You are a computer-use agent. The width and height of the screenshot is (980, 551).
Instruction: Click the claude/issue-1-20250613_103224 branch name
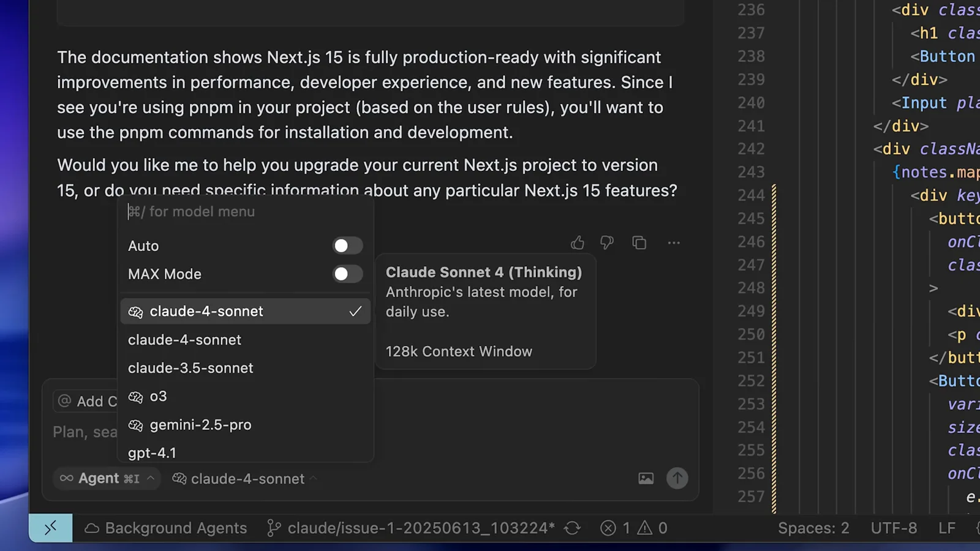click(421, 528)
